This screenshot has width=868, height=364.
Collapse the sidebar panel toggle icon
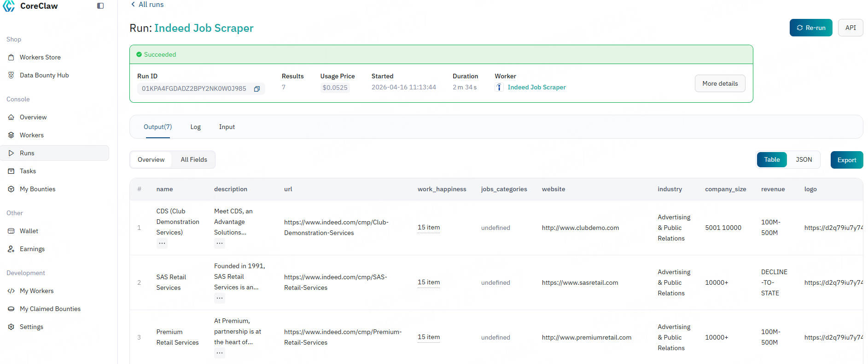click(x=100, y=6)
